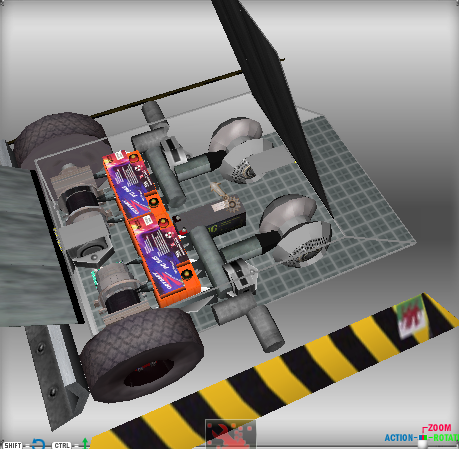Click the green up arrow icon
The image size is (459, 449).
coord(85,444)
